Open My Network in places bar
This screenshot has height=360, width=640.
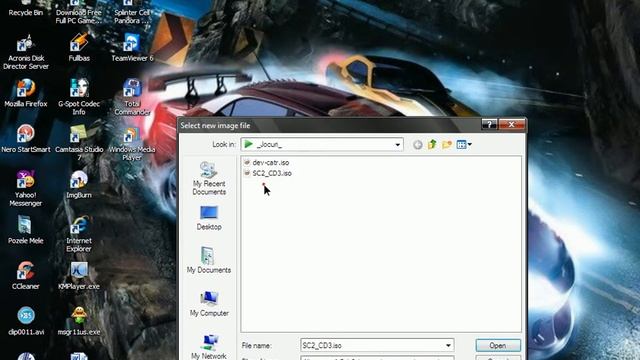coord(209,347)
